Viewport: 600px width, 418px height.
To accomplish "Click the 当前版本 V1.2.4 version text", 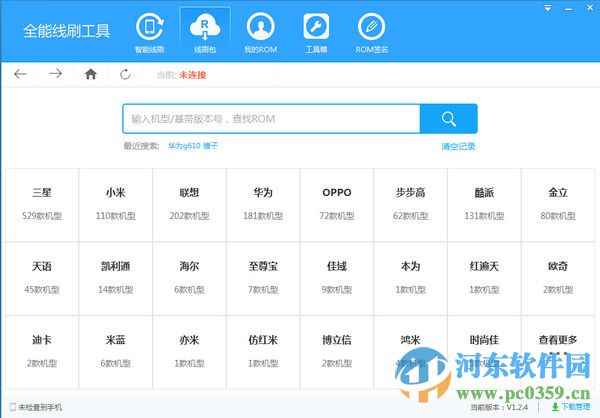I will tap(499, 407).
